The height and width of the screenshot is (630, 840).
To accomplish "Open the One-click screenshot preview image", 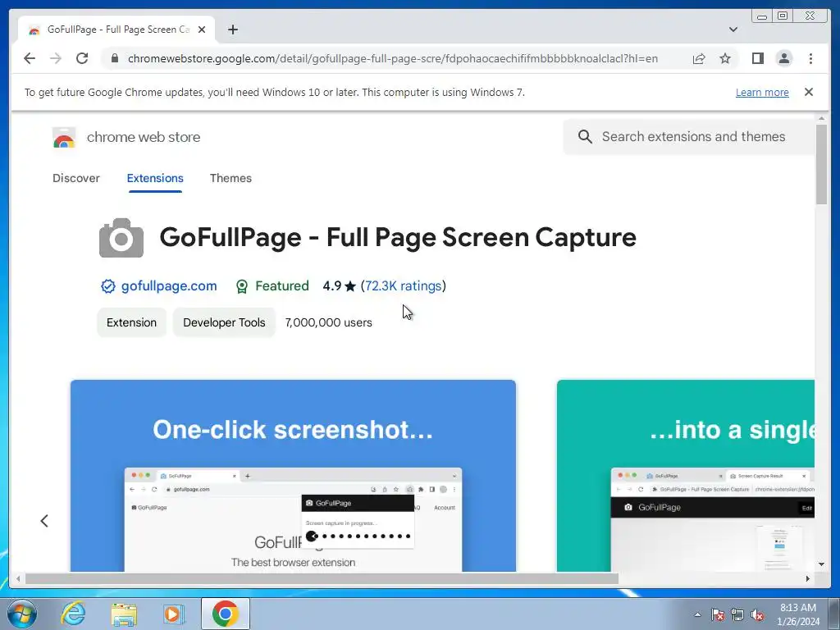I will [293, 476].
